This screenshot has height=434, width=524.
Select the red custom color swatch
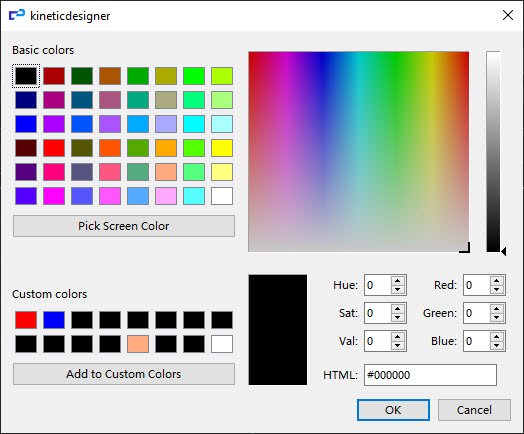coord(26,320)
